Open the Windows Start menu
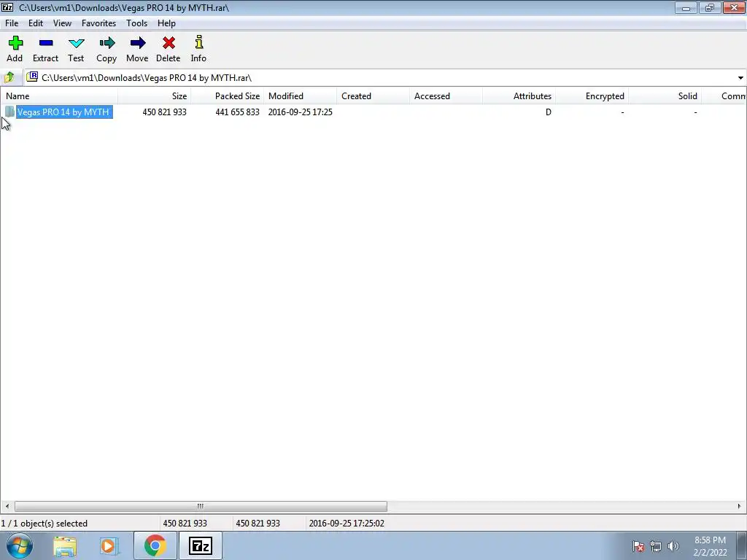 19,545
